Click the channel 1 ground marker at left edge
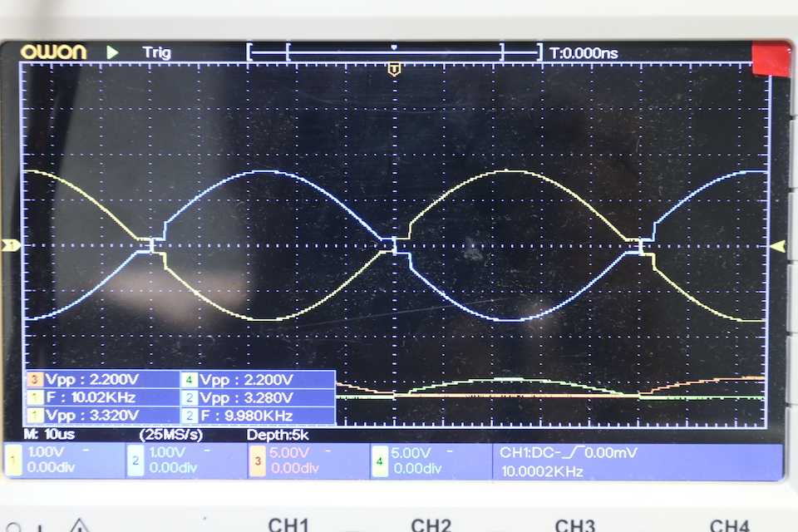The width and height of the screenshot is (798, 532). point(11,246)
